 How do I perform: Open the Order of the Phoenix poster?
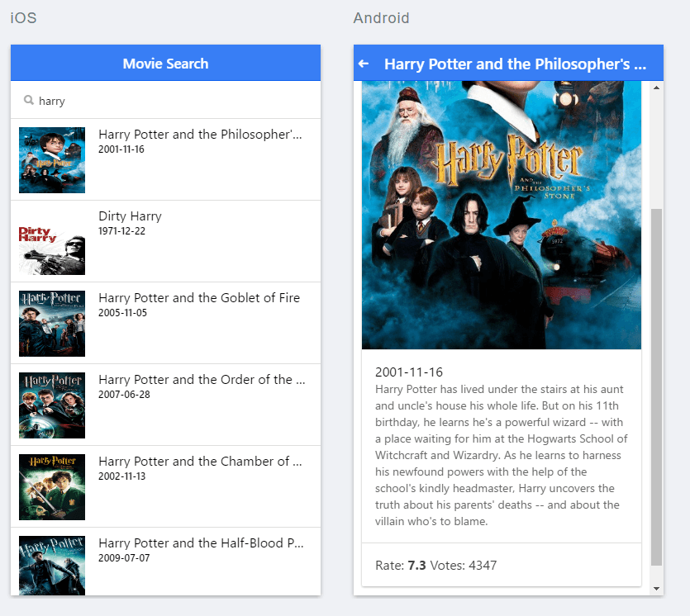coord(51,405)
